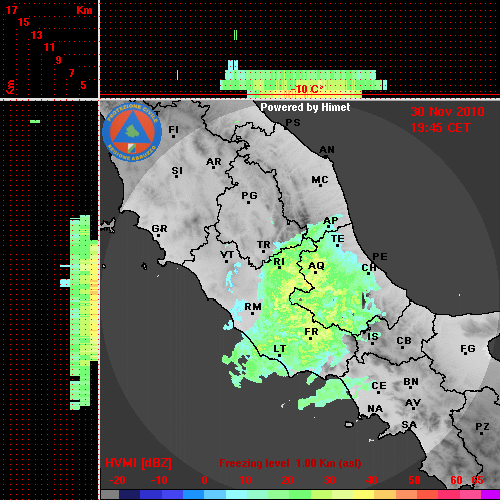Screen dimensions: 500x500
Task: Click the PZ city marker
Action: coord(482,434)
